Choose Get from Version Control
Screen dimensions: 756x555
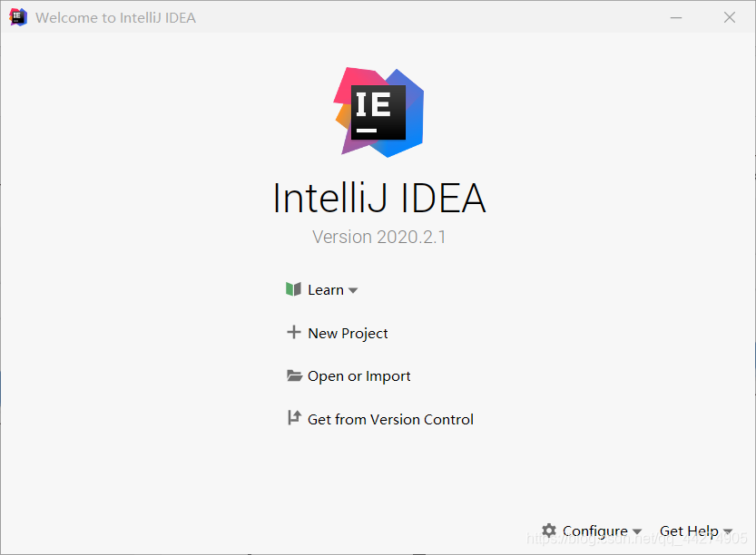[390, 419]
